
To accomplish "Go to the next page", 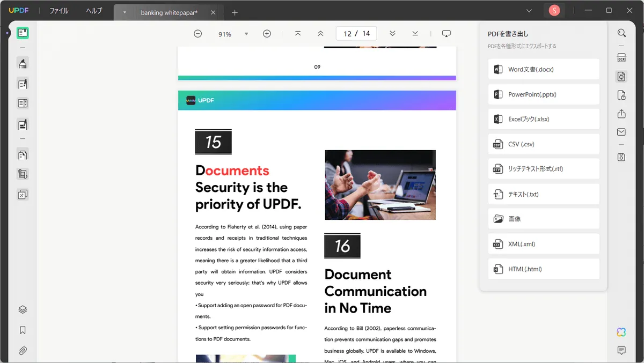I will 392,34.
